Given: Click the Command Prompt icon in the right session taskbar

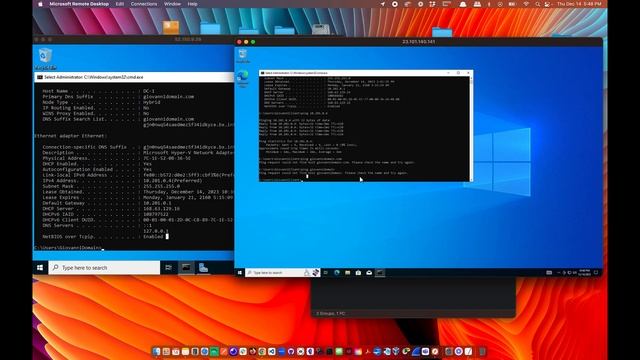Looking at the screenshot, I should tap(380, 273).
